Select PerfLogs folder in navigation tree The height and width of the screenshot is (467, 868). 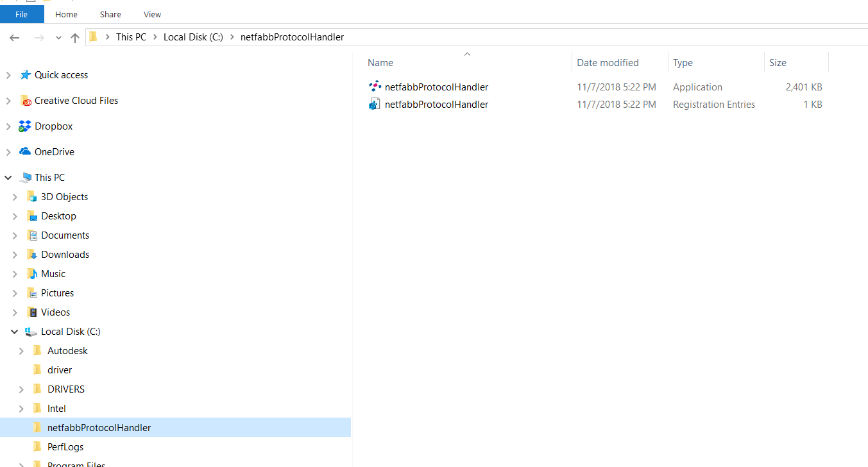point(65,447)
